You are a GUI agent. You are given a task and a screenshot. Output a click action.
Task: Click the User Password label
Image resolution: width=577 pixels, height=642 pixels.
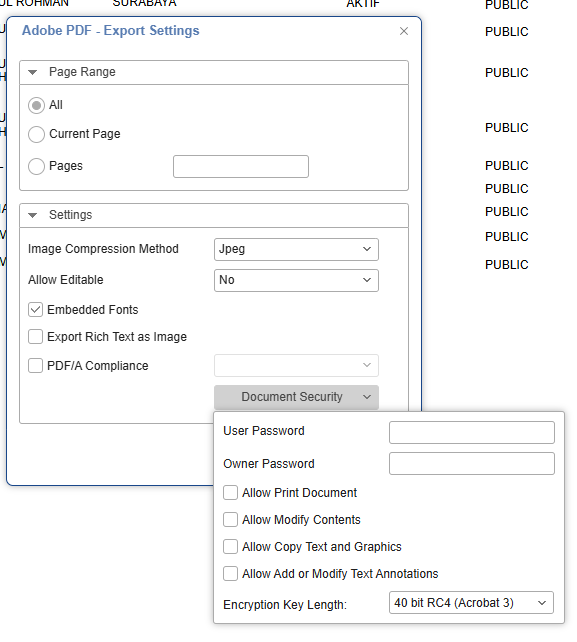264,431
